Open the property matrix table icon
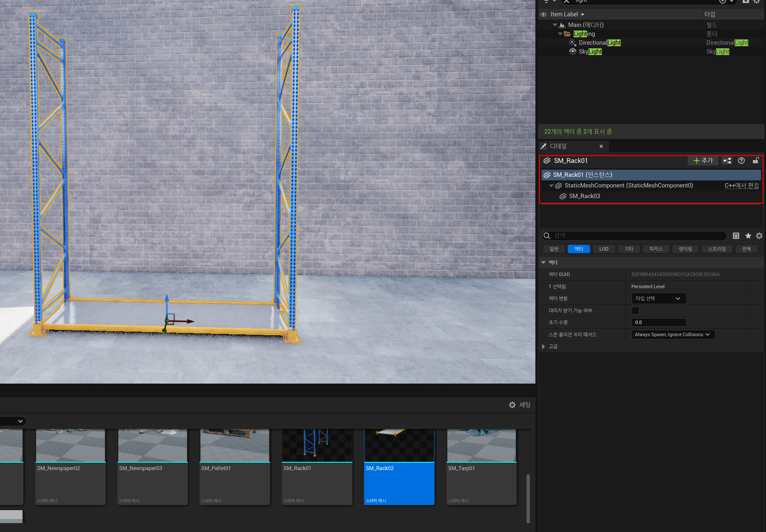766x532 pixels. (x=736, y=236)
